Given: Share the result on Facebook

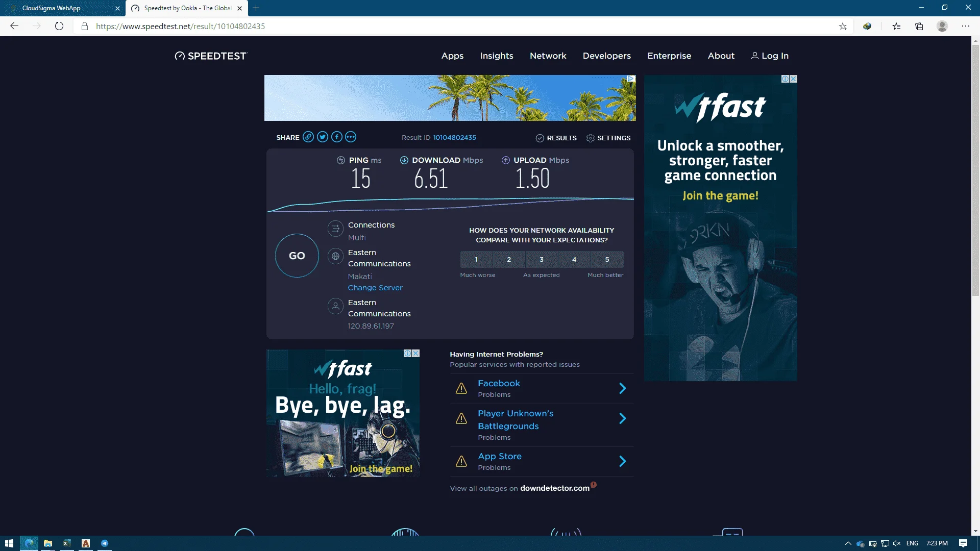Looking at the screenshot, I should (337, 137).
